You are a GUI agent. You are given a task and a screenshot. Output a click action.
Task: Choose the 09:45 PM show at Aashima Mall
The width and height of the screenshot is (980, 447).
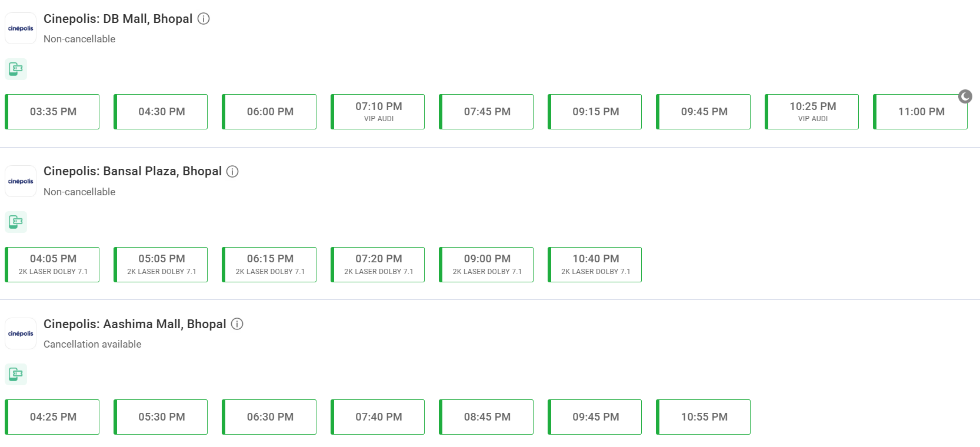595,417
